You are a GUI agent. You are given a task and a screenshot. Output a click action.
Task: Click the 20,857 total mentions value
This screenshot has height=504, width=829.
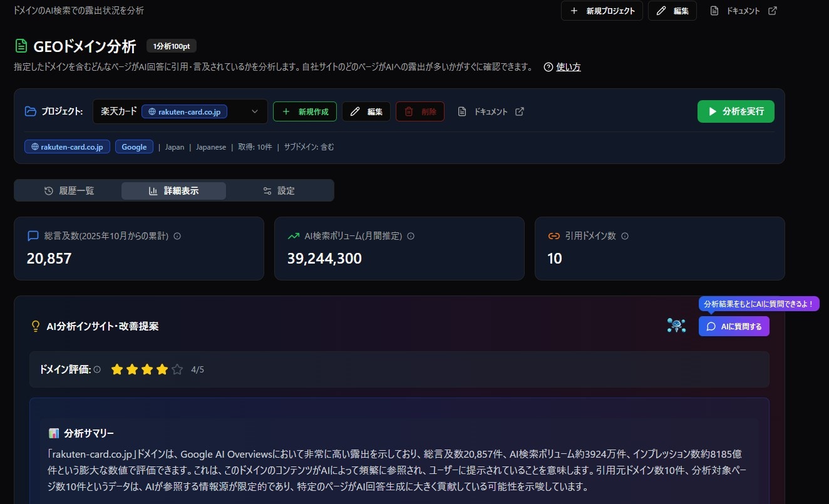pyautogui.click(x=49, y=258)
